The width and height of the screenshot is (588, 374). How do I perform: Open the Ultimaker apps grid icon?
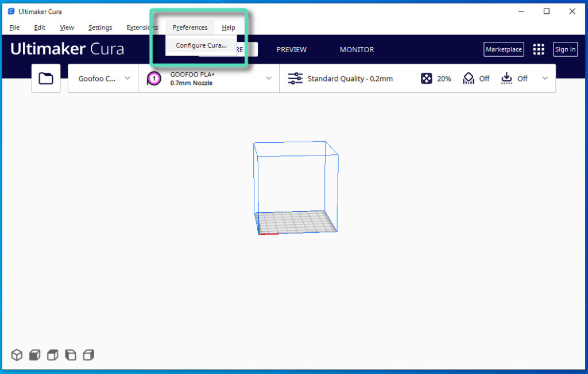[539, 49]
